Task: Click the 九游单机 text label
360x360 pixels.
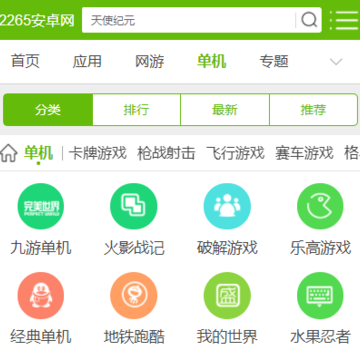Action: coord(41,248)
